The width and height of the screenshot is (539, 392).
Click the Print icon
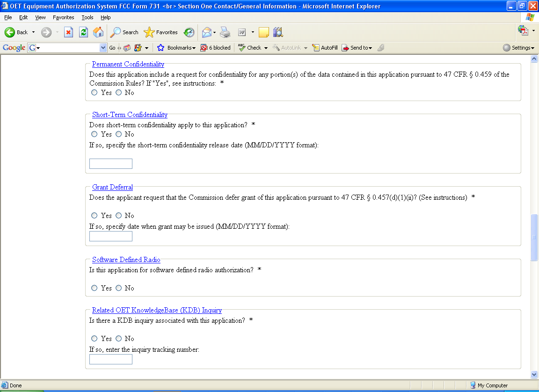point(225,32)
